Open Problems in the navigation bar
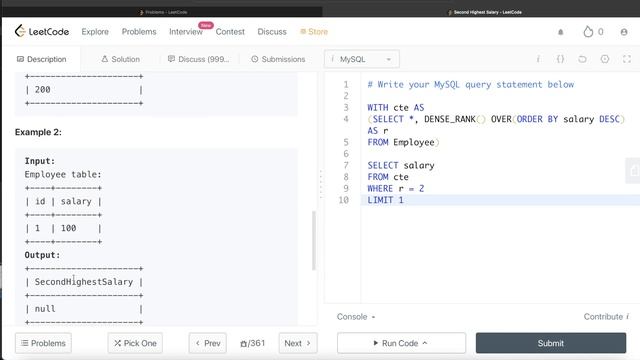The image size is (640, 360). 139,32
